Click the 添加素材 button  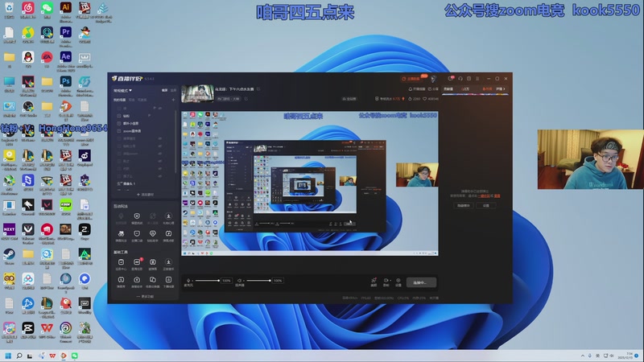click(145, 195)
